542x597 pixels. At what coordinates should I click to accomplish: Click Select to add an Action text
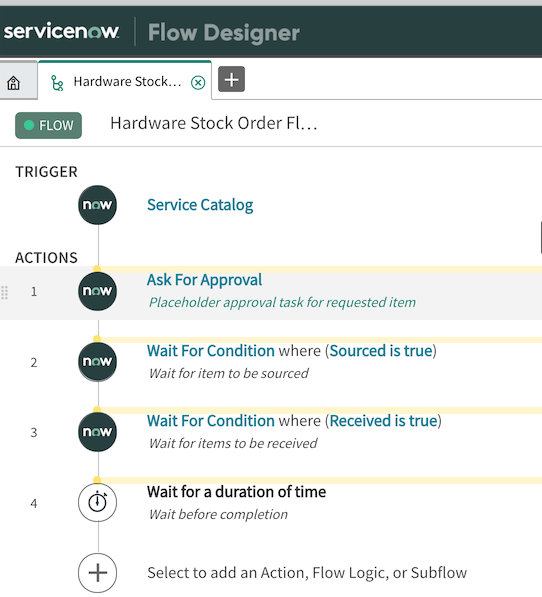pyautogui.click(x=307, y=573)
